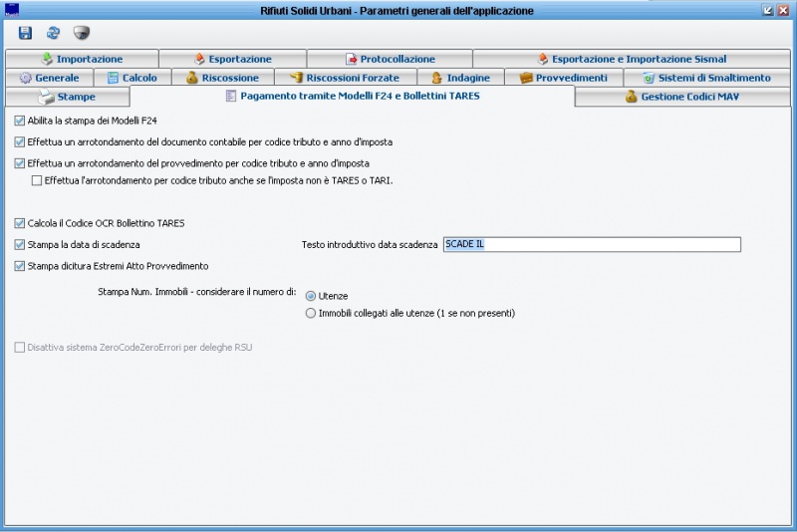
Task: Enable arrotondamento anche se non TARES o TARI
Action: 37,180
